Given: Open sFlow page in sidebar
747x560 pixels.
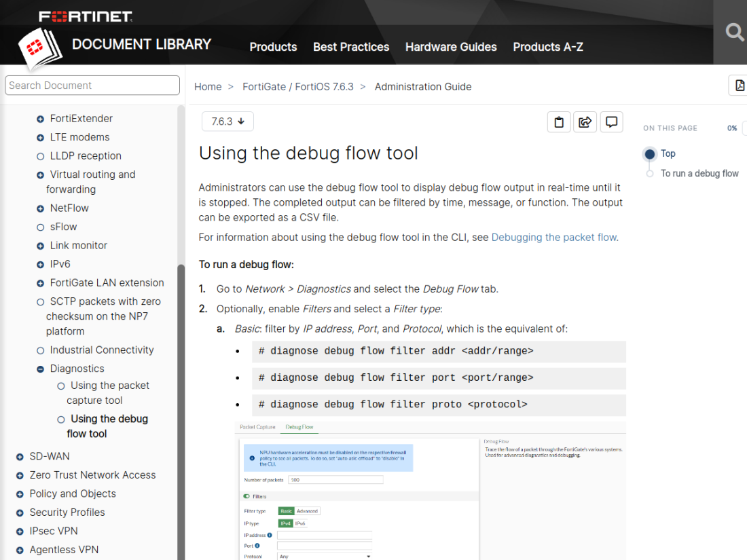Looking at the screenshot, I should (x=63, y=227).
